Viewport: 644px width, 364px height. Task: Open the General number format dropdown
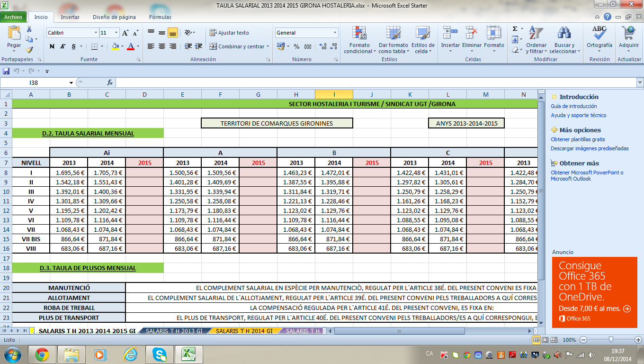pos(335,33)
